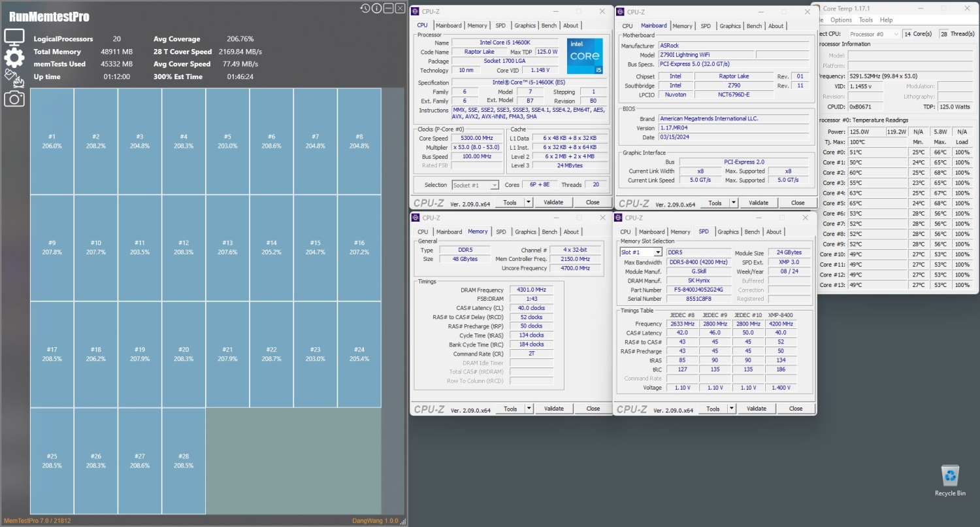Click the history clock icon in RunMemtestPro titlebar
This screenshot has height=527, width=980.
365,8
